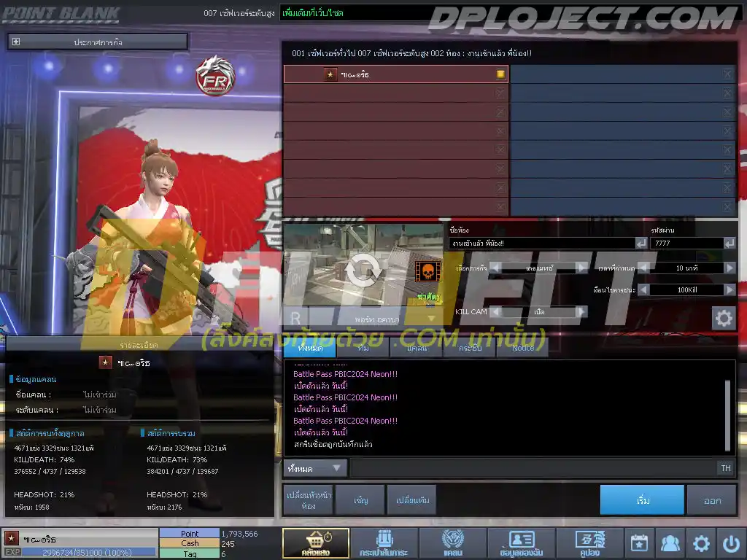Click the Point value 1,793,566
The width and height of the screenshot is (747, 560).
coord(239,534)
